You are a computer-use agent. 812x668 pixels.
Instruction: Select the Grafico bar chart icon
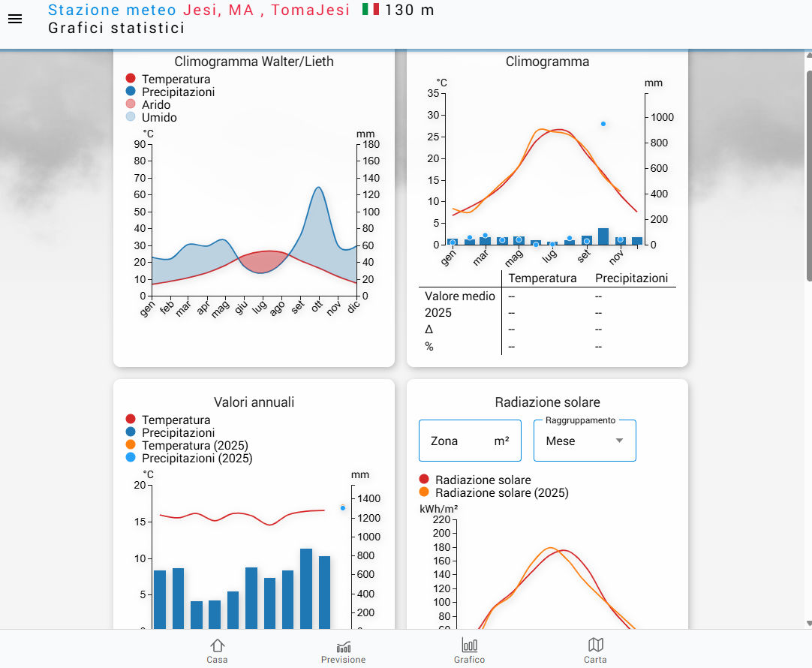click(469, 650)
